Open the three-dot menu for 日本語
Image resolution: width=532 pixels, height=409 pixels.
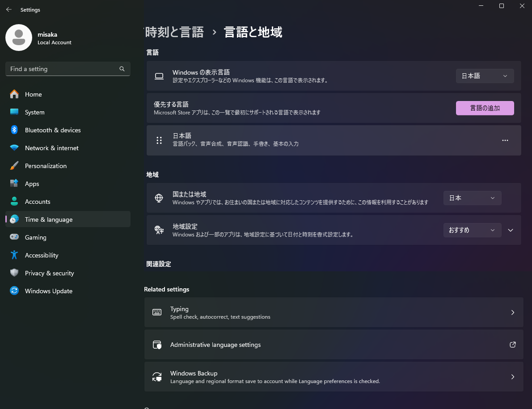[505, 140]
